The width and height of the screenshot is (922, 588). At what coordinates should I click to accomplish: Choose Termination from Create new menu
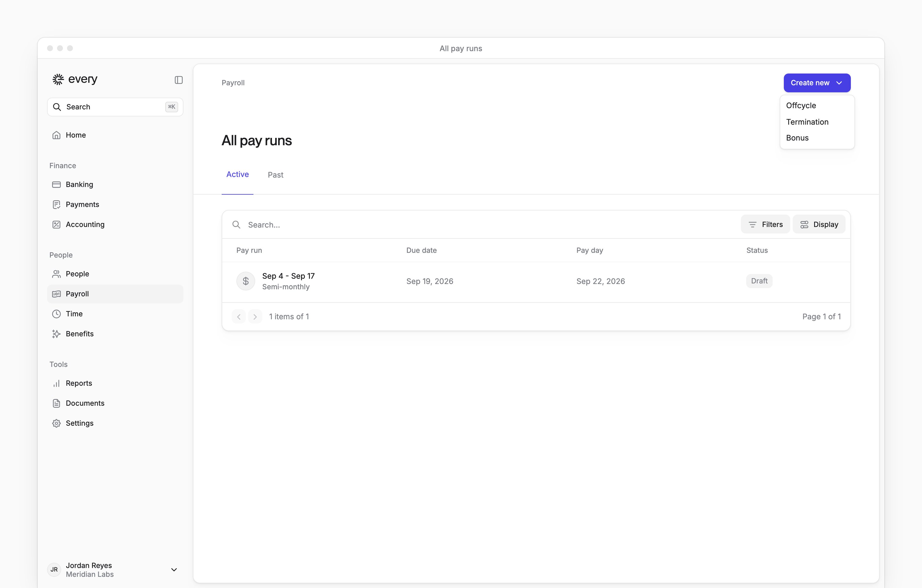coord(817,122)
